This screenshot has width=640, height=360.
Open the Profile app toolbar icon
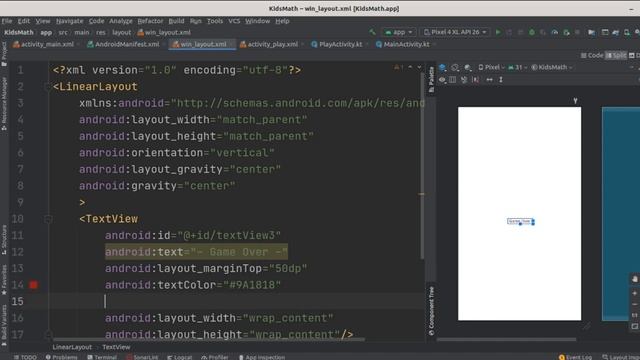[x=554, y=32]
